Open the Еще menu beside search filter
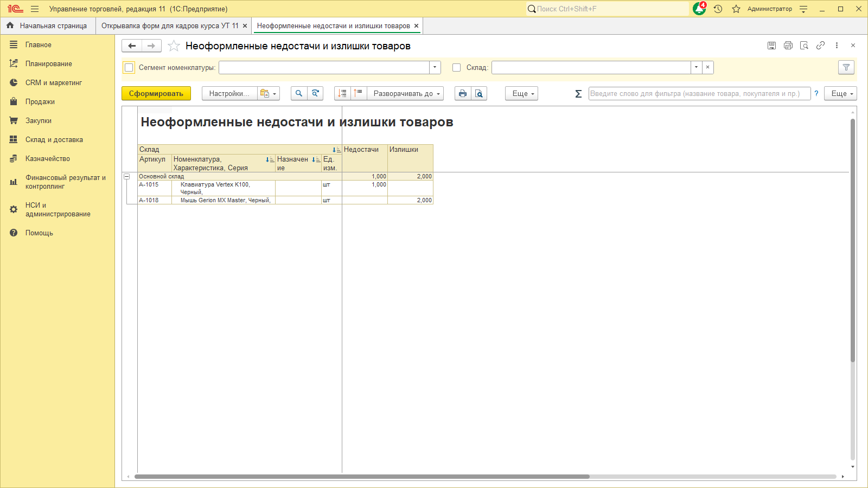The height and width of the screenshot is (488, 868). [x=840, y=93]
